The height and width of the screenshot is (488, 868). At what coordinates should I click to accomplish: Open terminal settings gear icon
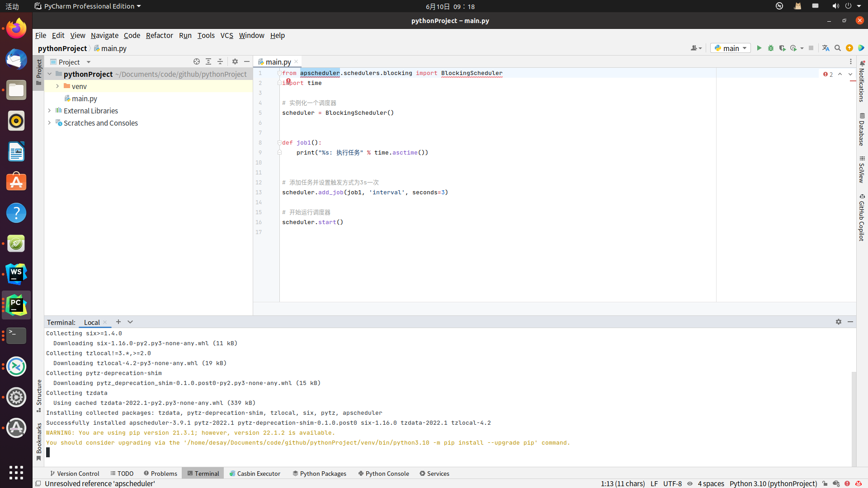click(x=839, y=322)
